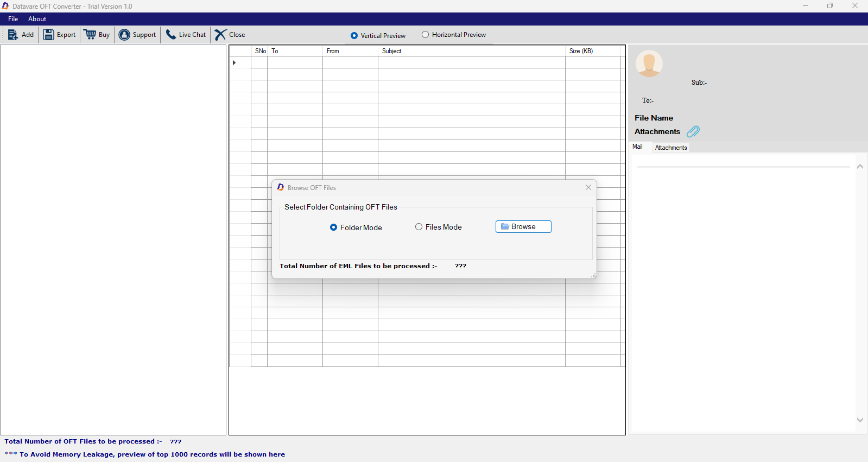Switch to the Mail tab

638,147
